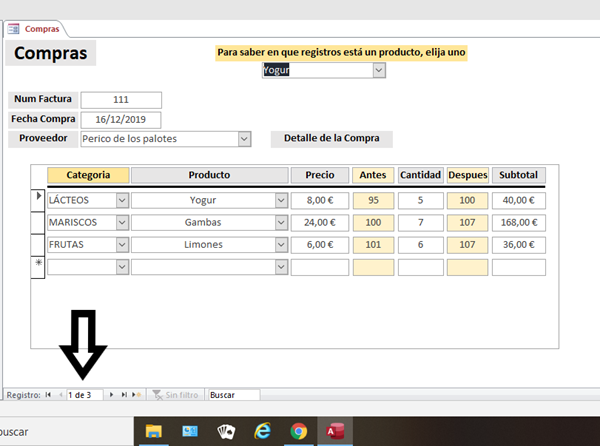Open the Gambas product dropdown arrow
600x446 pixels.
click(x=281, y=223)
